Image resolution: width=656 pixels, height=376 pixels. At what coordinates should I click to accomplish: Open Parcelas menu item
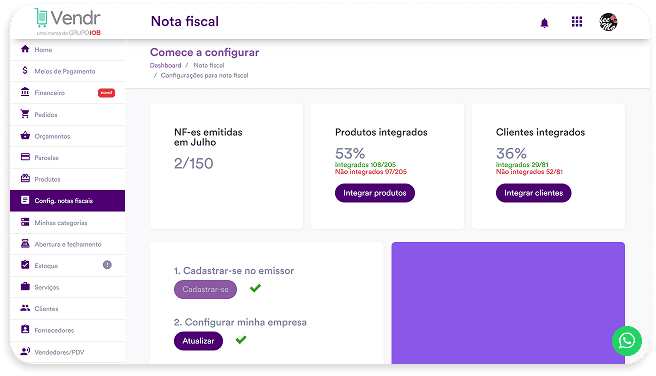(67, 158)
